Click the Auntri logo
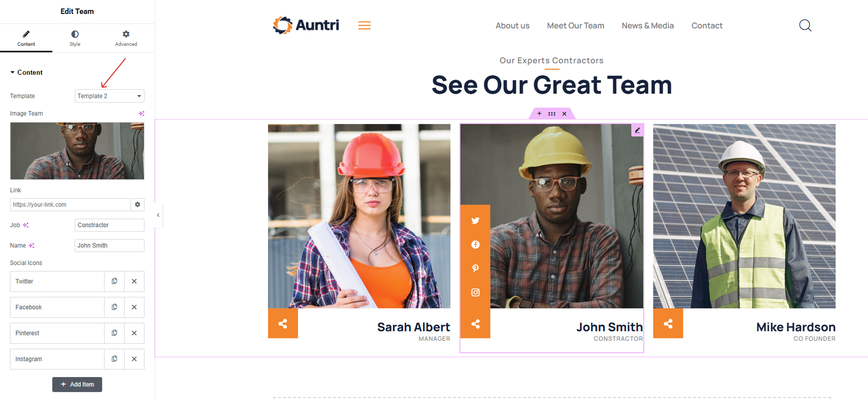868x399 pixels. [306, 25]
